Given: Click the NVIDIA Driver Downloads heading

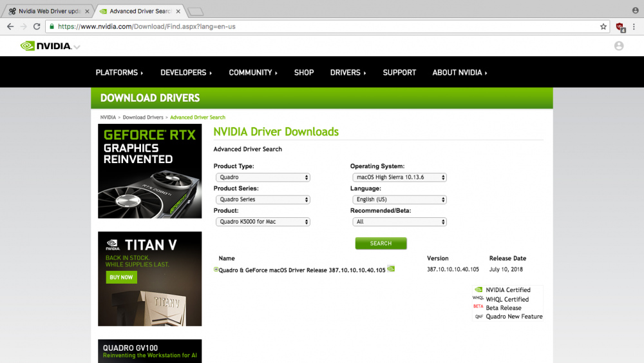Looking at the screenshot, I should 276,132.
